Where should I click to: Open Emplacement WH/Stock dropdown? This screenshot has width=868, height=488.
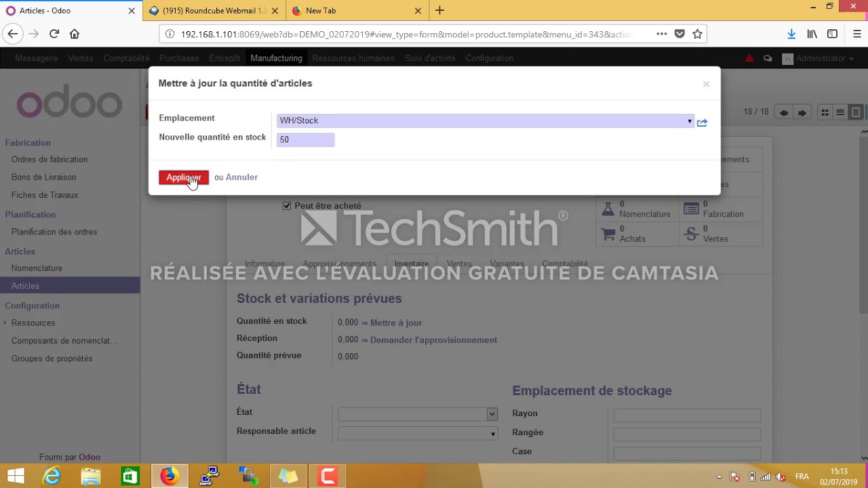pos(485,121)
